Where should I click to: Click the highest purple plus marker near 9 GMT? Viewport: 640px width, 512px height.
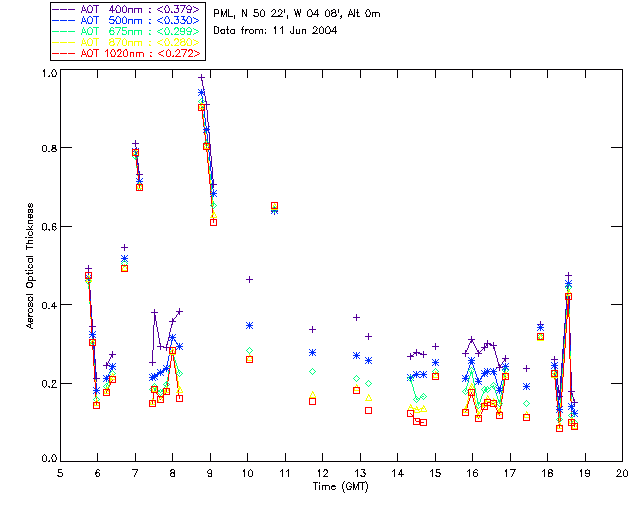coord(201,78)
